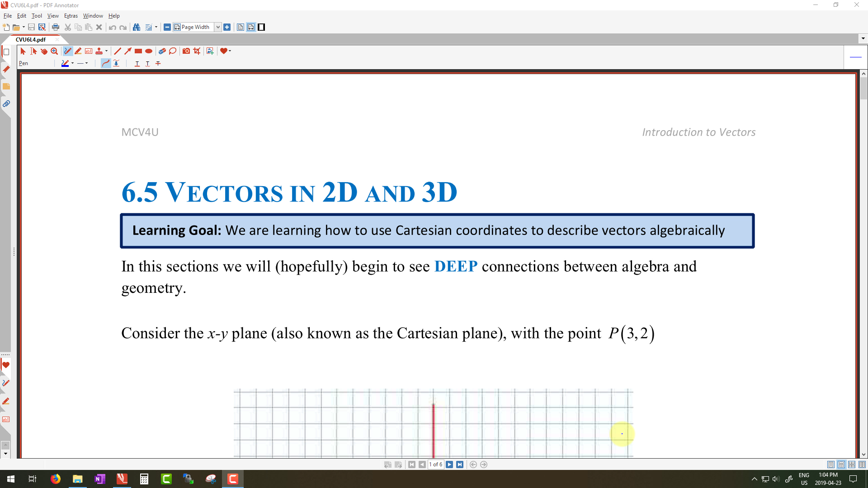
Task: Open the Page Width zoom dropdown
Action: coord(217,27)
